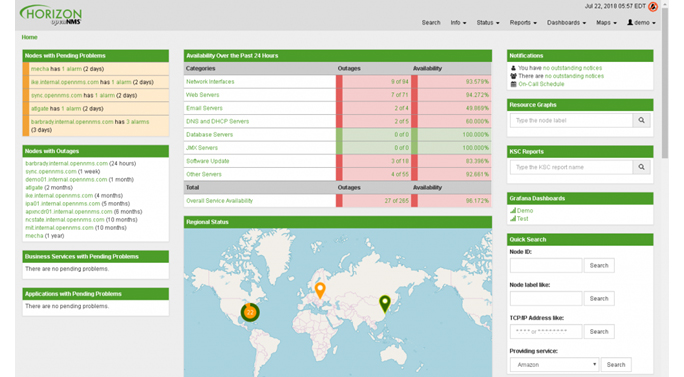
Task: Select the cluster marker labeled 22
Action: point(250,312)
